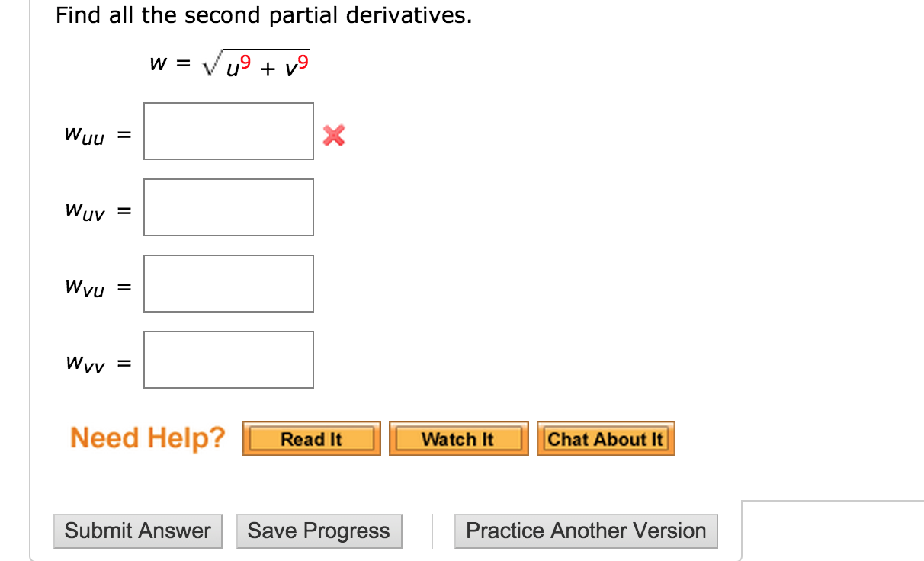Click the w_vv label text
This screenshot has width=924, height=561.
click(x=84, y=364)
